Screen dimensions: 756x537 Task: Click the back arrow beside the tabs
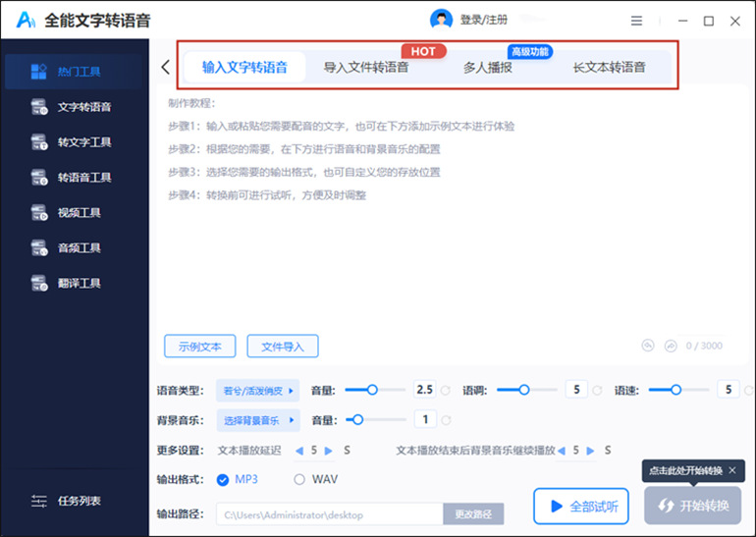click(x=165, y=67)
